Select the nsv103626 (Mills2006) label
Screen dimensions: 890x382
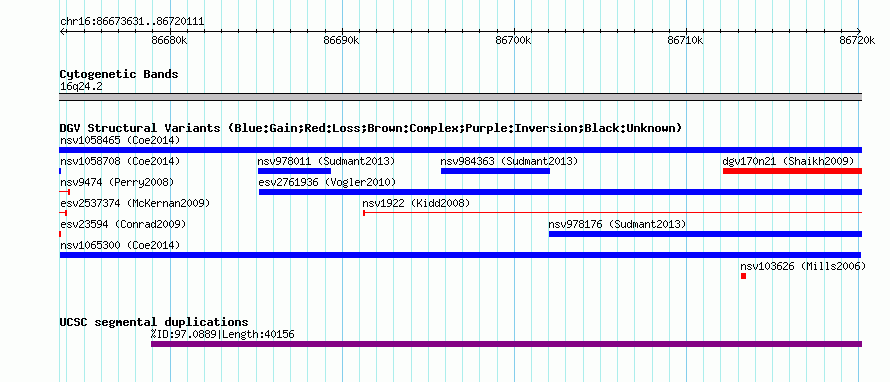[803, 266]
